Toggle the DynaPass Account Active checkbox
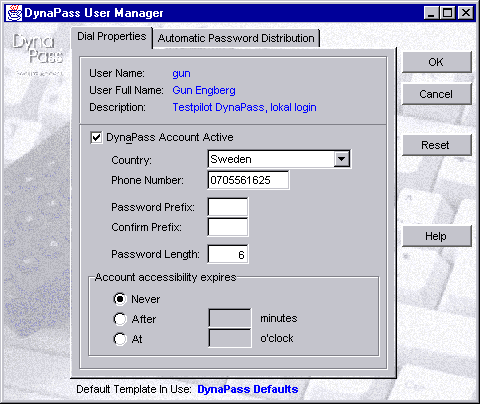Image resolution: width=480 pixels, height=404 pixels. pos(96,137)
